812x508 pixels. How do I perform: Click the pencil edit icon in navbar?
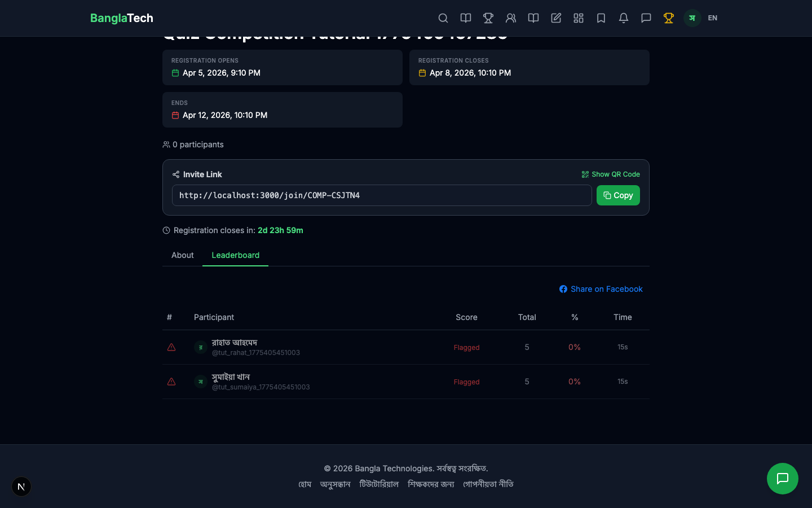click(x=556, y=18)
